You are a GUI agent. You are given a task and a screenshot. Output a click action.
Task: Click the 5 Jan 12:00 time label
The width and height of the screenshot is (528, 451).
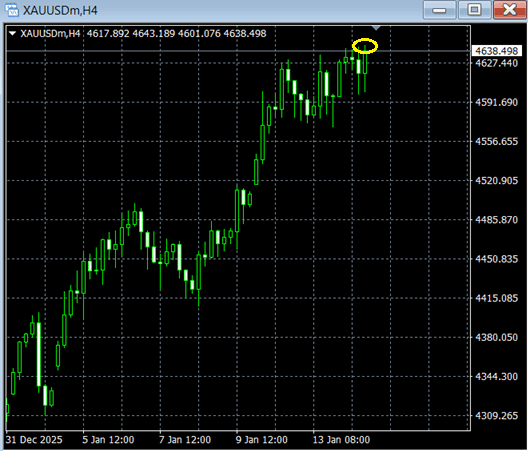tap(108, 440)
